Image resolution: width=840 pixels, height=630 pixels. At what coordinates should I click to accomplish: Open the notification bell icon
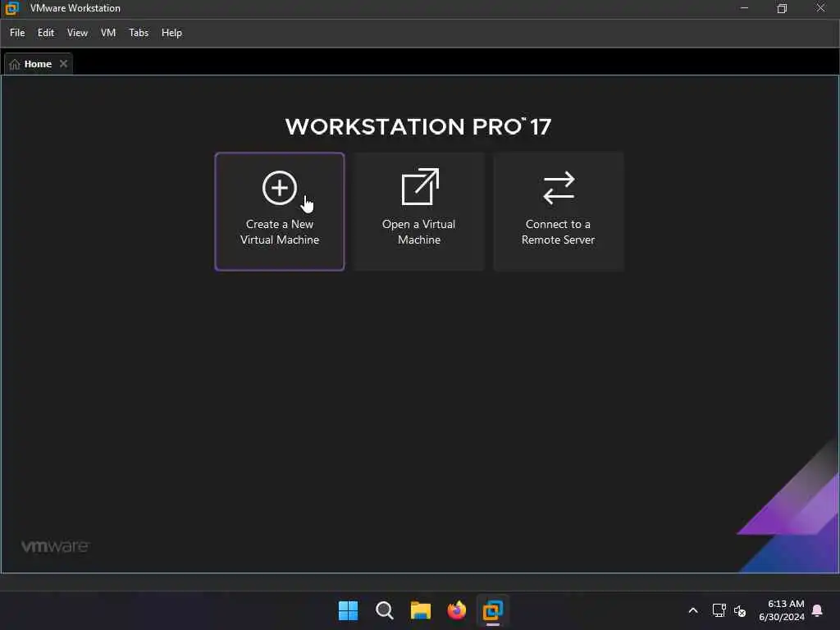point(818,610)
